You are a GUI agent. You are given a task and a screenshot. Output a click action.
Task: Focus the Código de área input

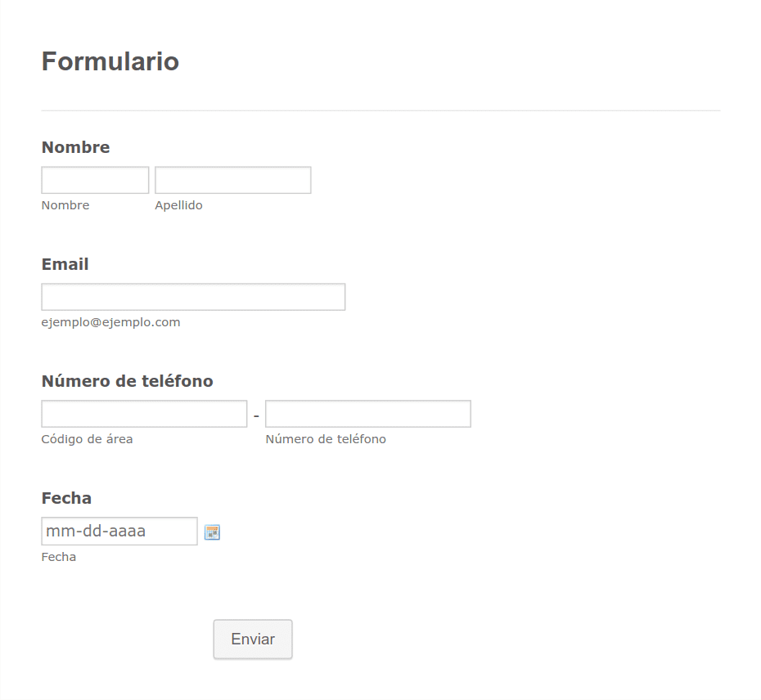144,414
